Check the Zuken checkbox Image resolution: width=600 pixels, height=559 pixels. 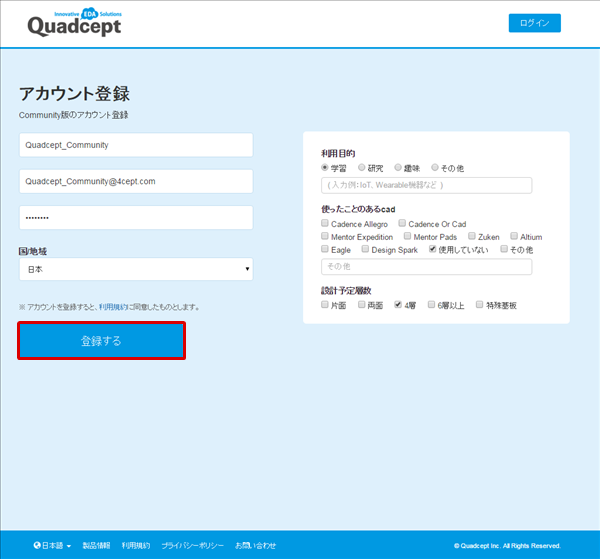[472, 236]
